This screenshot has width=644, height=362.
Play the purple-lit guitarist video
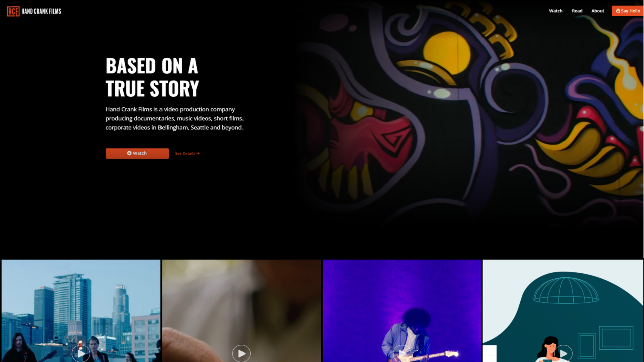[x=402, y=353]
